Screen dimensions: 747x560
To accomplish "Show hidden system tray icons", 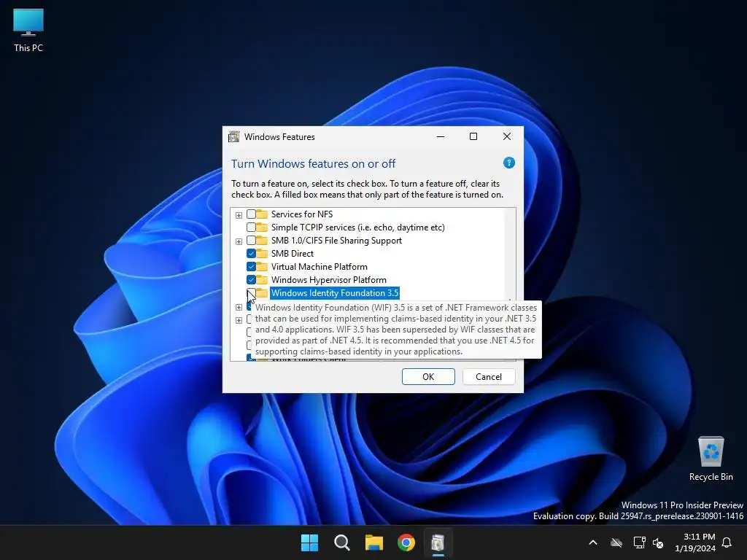I will pos(593,542).
